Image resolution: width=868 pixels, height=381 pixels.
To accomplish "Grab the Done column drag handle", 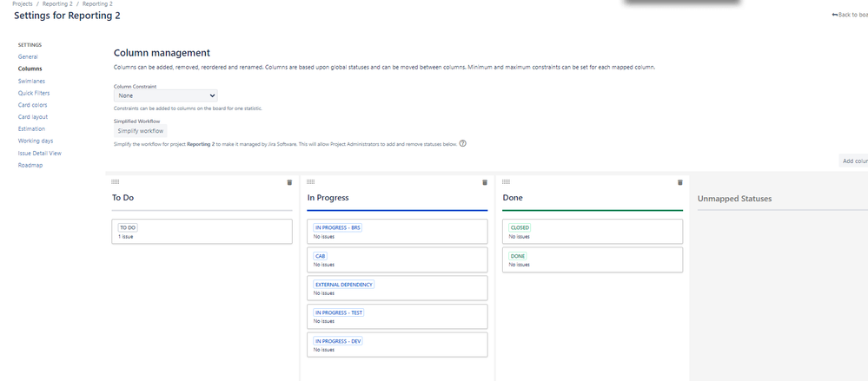I will click(x=506, y=182).
